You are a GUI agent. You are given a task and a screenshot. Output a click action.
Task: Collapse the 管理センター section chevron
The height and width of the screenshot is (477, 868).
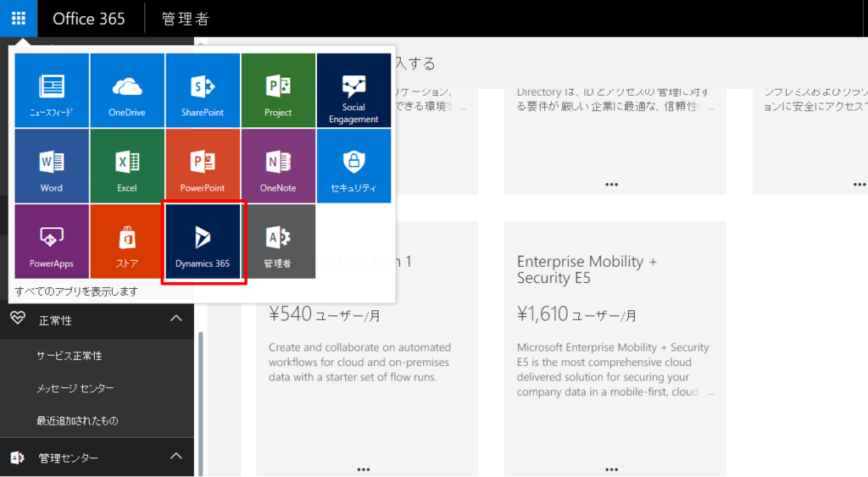coord(176,456)
